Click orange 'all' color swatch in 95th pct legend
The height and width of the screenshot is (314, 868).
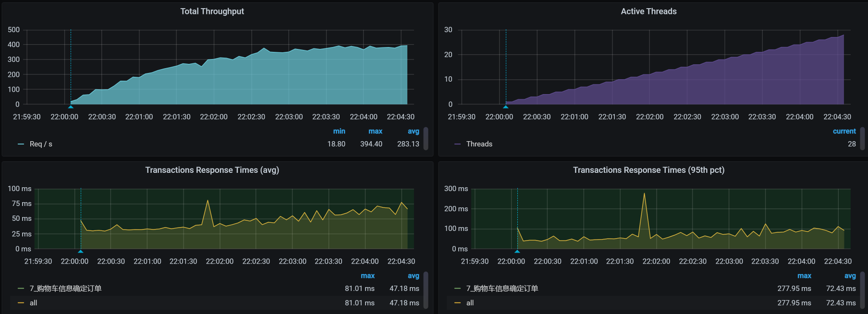coord(457,303)
